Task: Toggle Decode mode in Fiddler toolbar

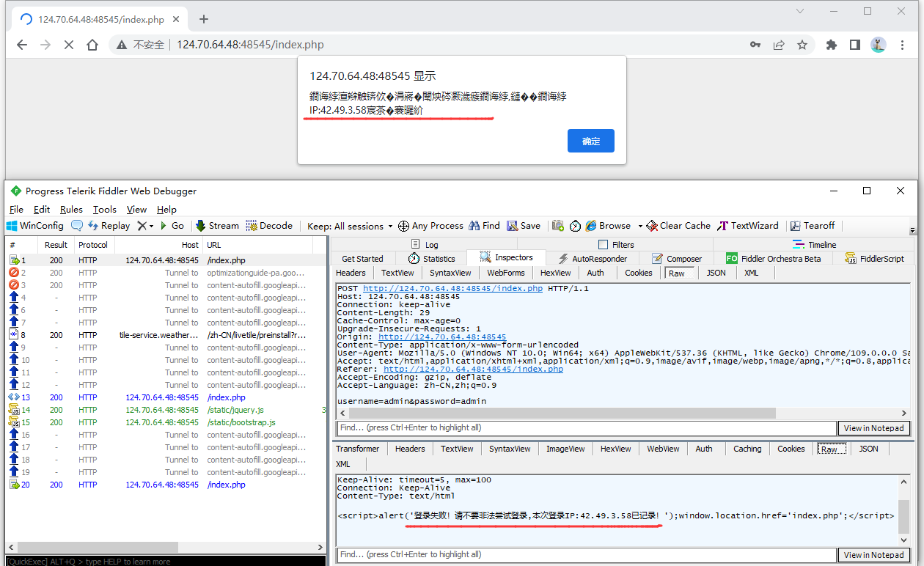Action: coord(269,226)
